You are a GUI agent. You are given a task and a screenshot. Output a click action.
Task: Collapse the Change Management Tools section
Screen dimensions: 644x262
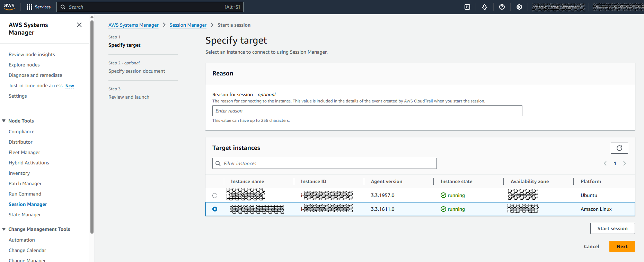tap(4, 229)
